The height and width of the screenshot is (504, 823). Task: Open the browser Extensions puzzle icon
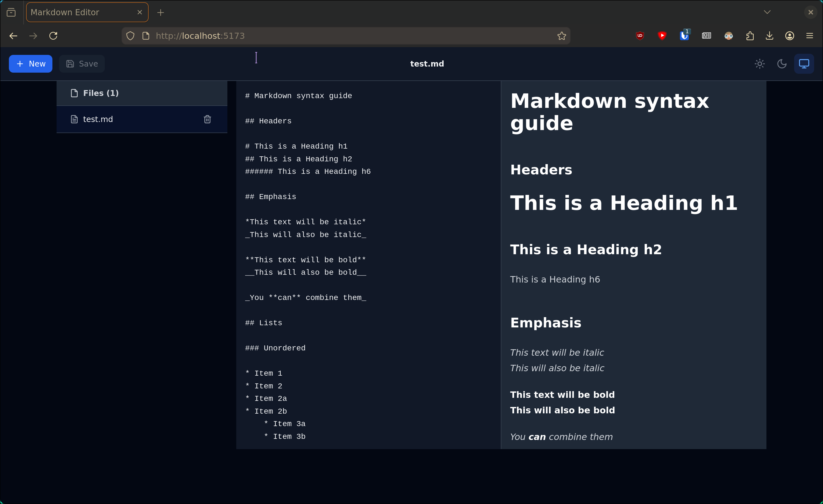tap(750, 36)
